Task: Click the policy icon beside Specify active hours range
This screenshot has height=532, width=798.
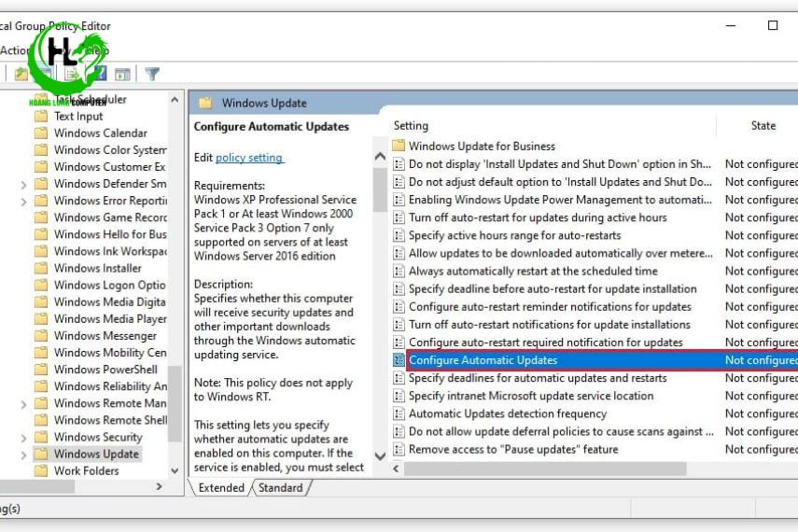Action: 399,235
